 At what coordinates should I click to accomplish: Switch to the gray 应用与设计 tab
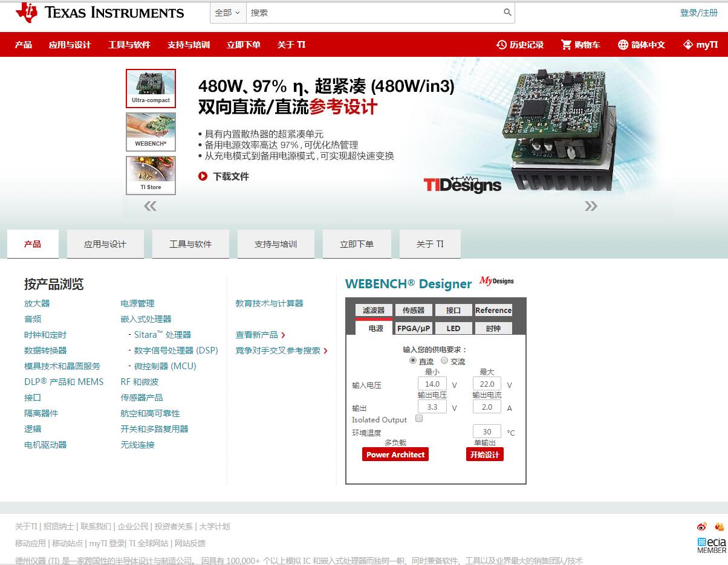[105, 244]
